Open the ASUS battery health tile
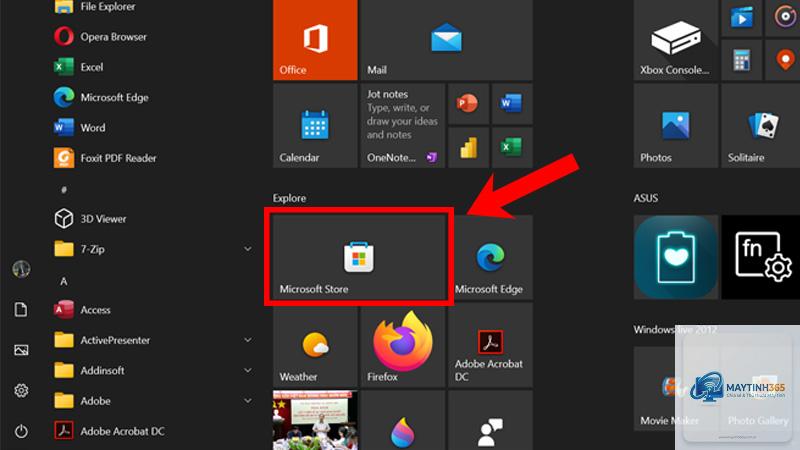The width and height of the screenshot is (800, 450). (x=676, y=257)
